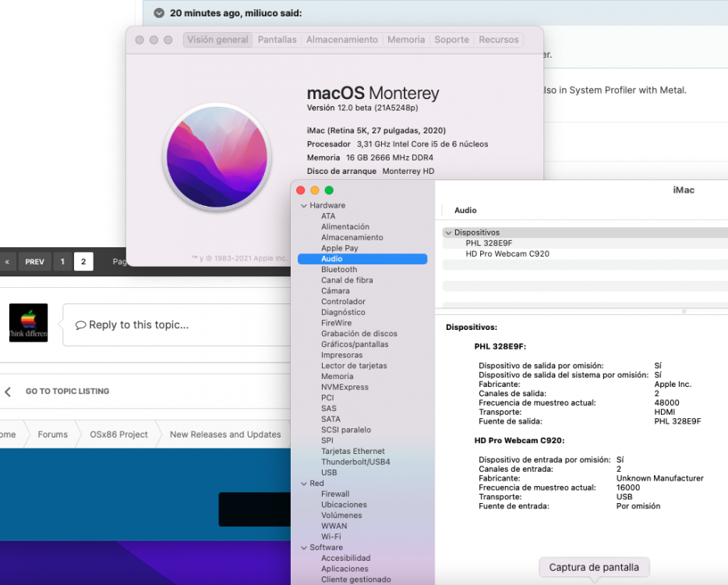Select USB in hardware sidebar
Image resolution: width=728 pixels, height=585 pixels.
329,473
